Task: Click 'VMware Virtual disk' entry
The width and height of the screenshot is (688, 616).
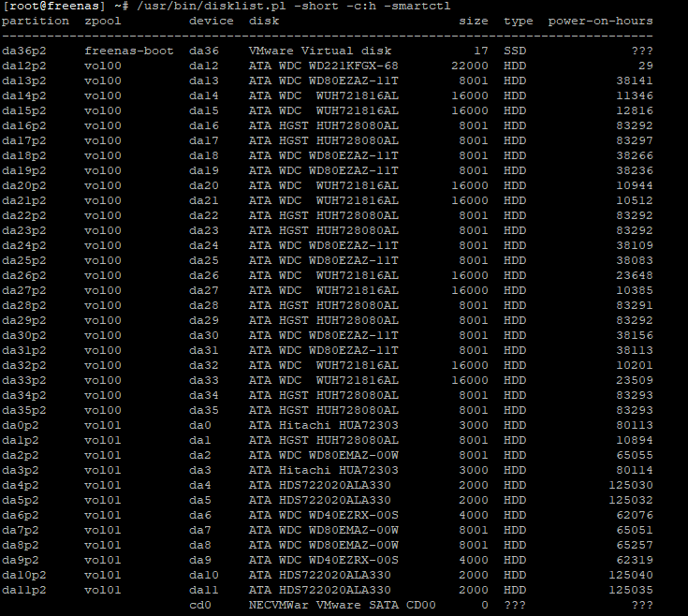Action: [x=320, y=51]
